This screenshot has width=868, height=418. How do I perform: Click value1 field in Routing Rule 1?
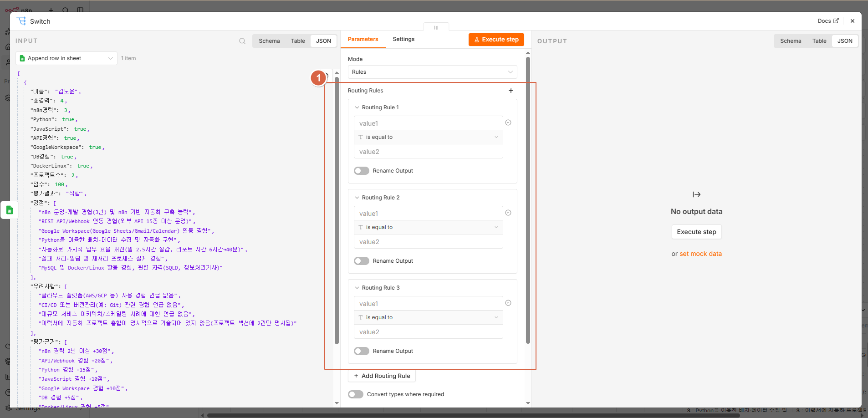click(428, 123)
